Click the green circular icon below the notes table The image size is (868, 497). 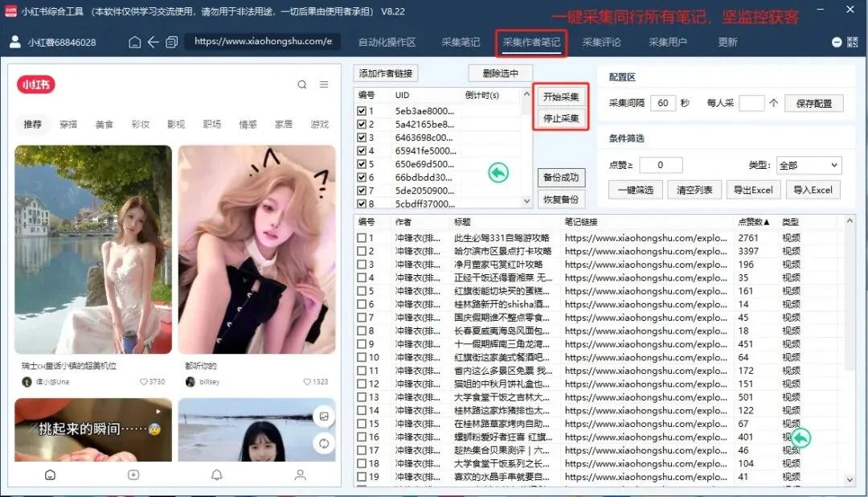click(x=801, y=437)
